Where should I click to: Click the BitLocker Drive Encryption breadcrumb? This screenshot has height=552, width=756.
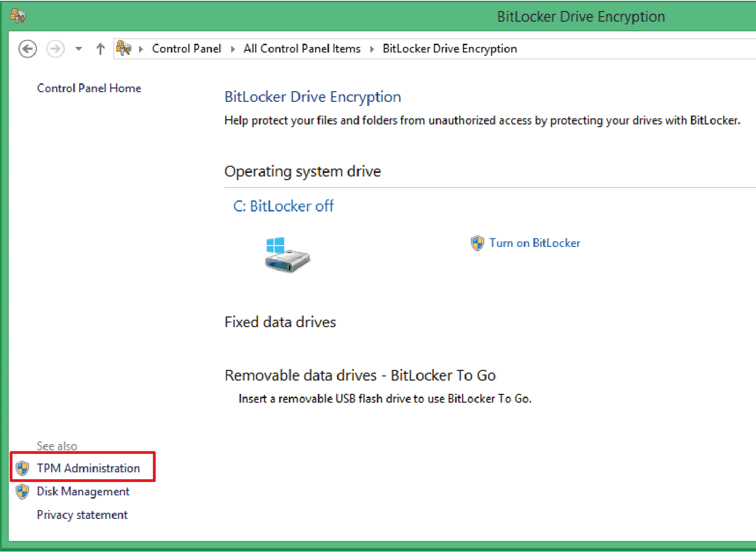click(x=449, y=49)
